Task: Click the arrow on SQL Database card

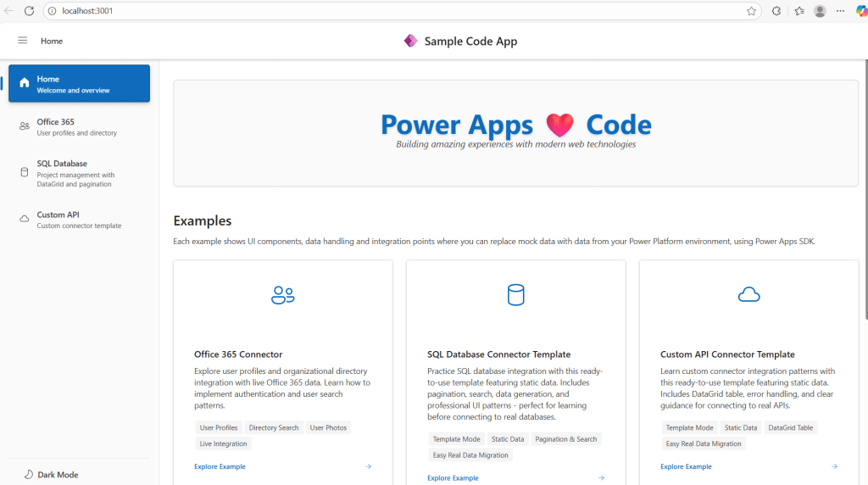Action: [x=601, y=477]
